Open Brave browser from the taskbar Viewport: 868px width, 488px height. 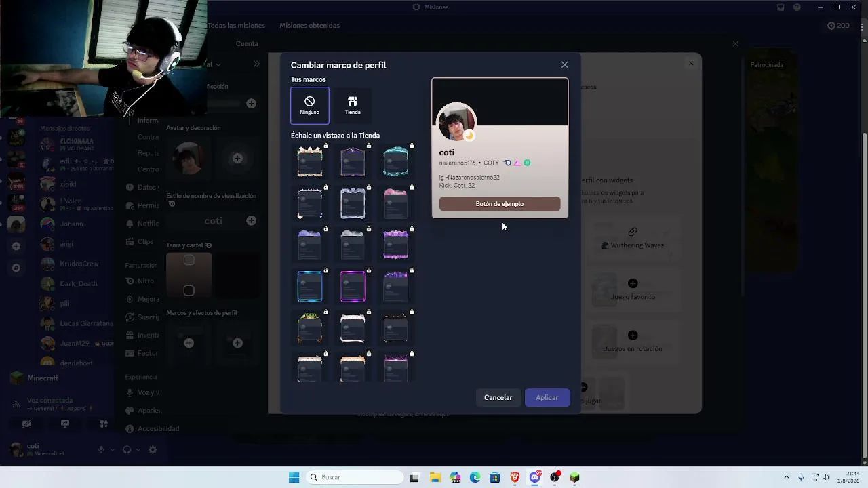point(515,477)
